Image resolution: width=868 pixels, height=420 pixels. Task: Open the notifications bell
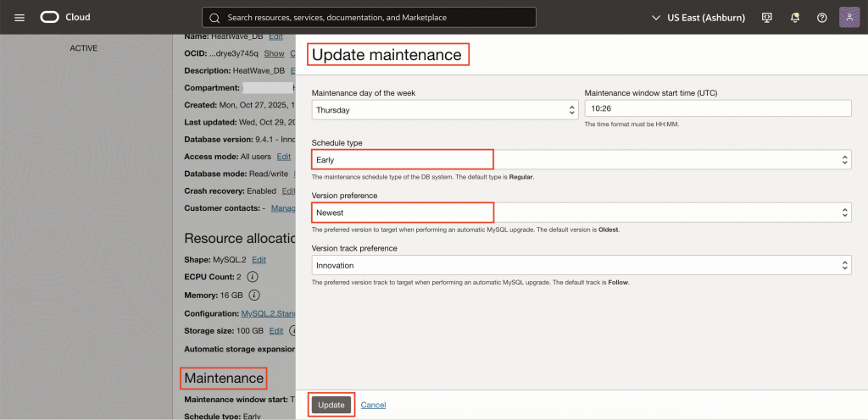(x=794, y=18)
